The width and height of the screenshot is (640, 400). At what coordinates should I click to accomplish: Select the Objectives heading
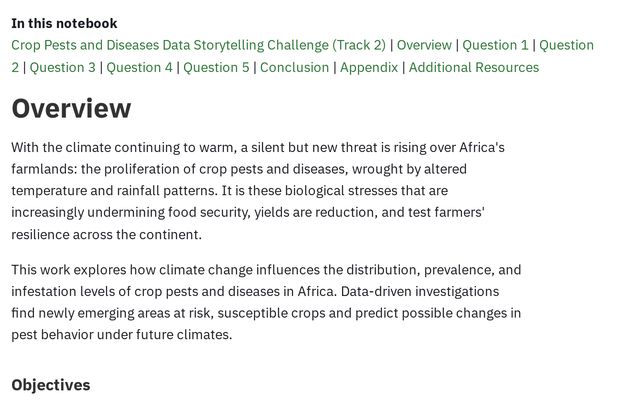[x=51, y=385]
